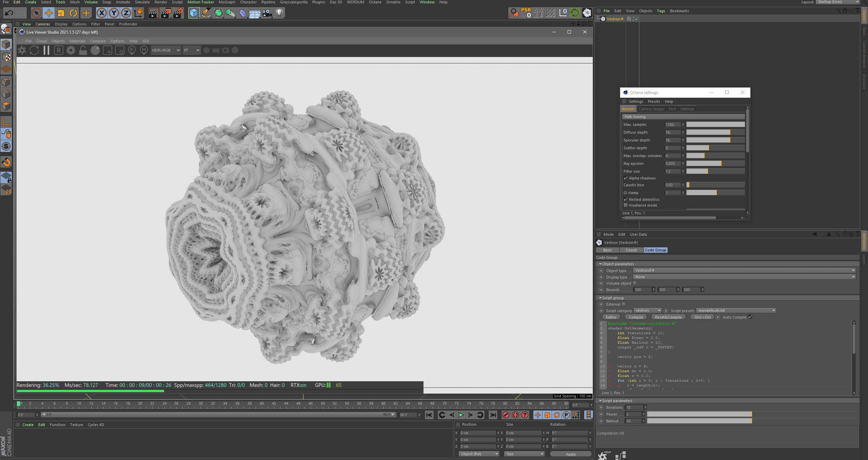The height and width of the screenshot is (460, 868).
Task: Click the Reset&Compile button
Action: point(668,317)
